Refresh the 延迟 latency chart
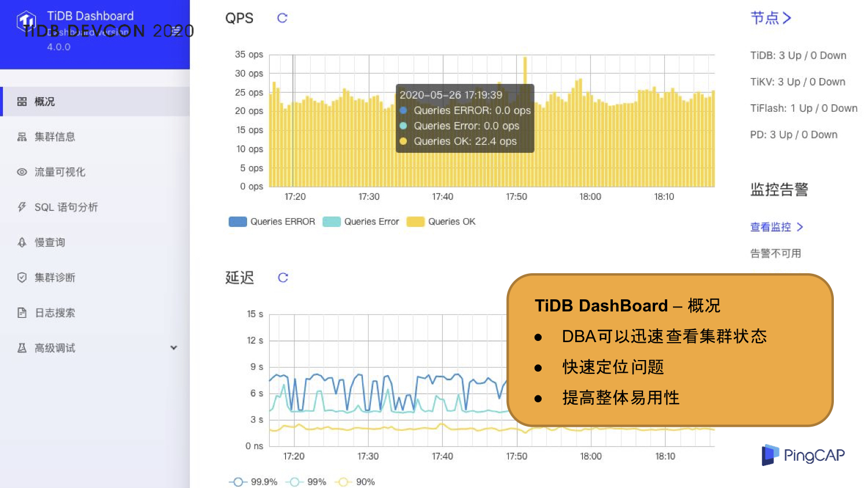This screenshot has height=488, width=868. point(283,278)
